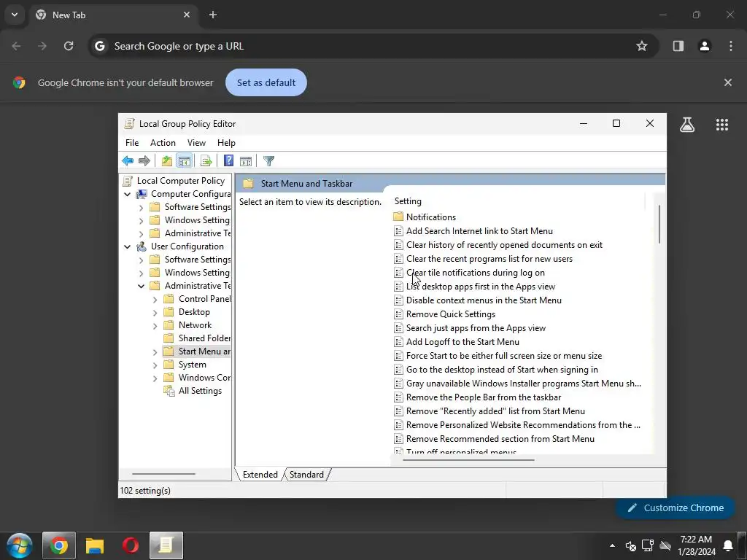Click the settings list horizontal scrollbar
This screenshot has width=747, height=560.
[x=469, y=460]
